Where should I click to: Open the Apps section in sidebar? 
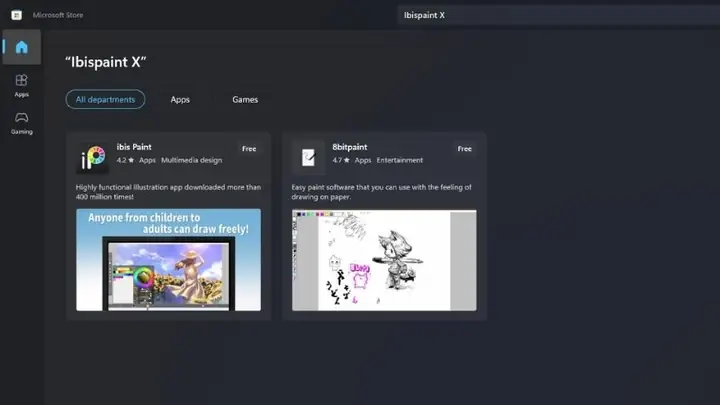[x=22, y=85]
